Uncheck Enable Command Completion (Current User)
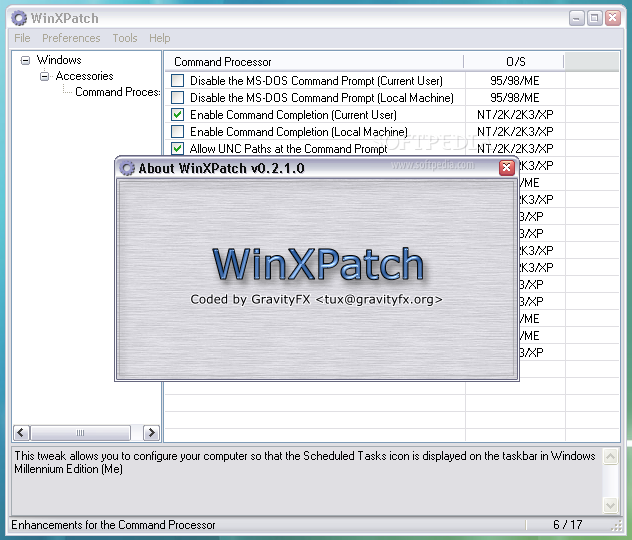Viewport: 632px width, 540px height. coord(177,114)
